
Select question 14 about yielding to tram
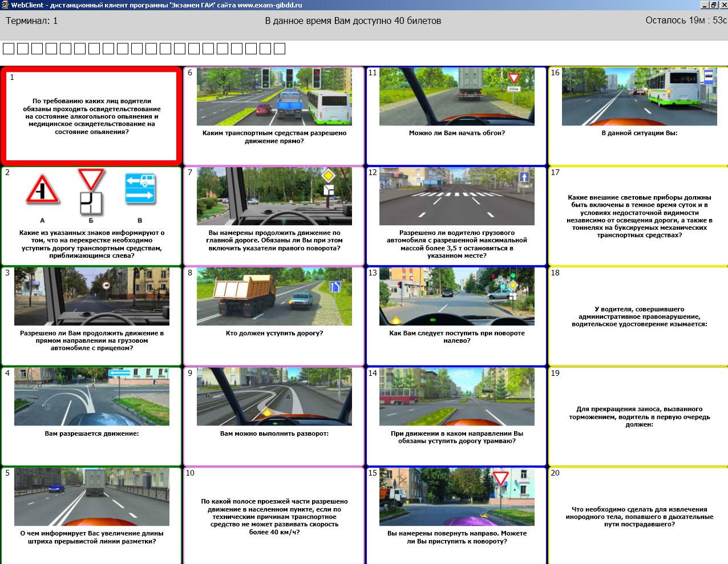point(456,397)
